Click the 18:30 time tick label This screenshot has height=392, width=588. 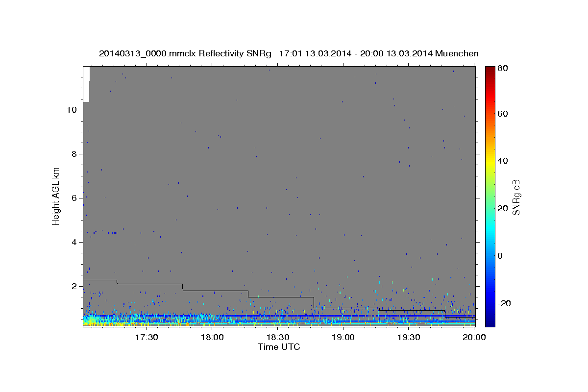pyautogui.click(x=278, y=337)
